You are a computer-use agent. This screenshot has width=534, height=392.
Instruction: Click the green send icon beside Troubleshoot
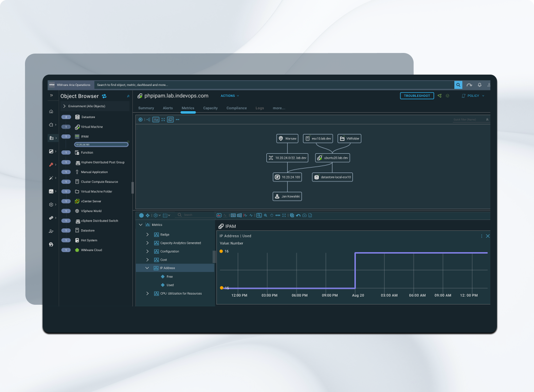(440, 96)
